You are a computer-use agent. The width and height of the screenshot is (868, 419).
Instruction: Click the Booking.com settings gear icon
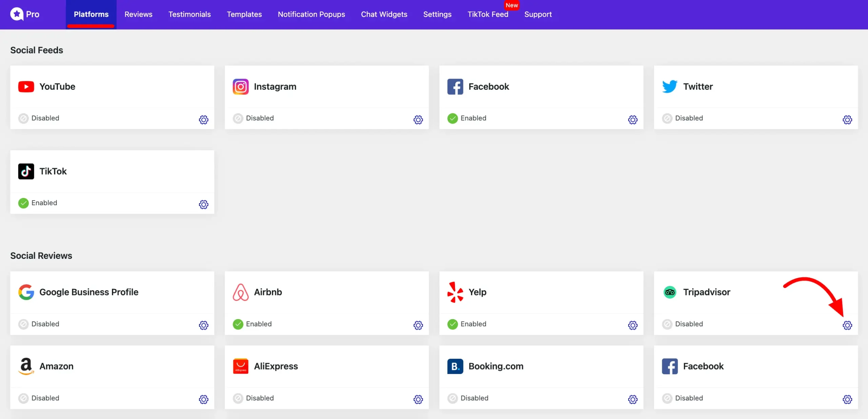click(633, 399)
